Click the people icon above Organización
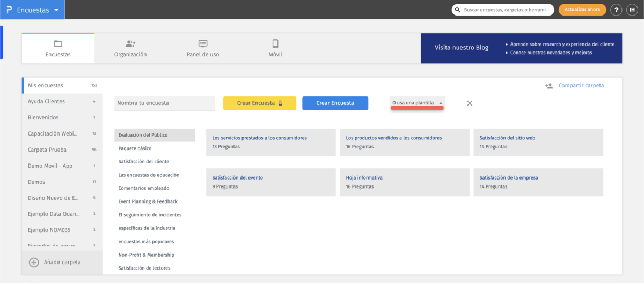This screenshot has height=284, width=644. point(130,43)
